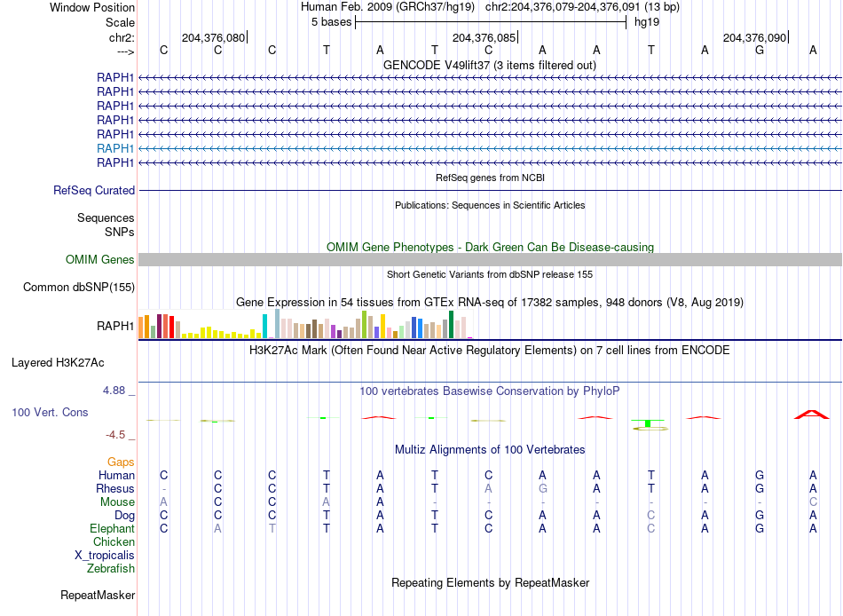Click the faded G in Rhesus row
843x616 pixels.
[542, 488]
